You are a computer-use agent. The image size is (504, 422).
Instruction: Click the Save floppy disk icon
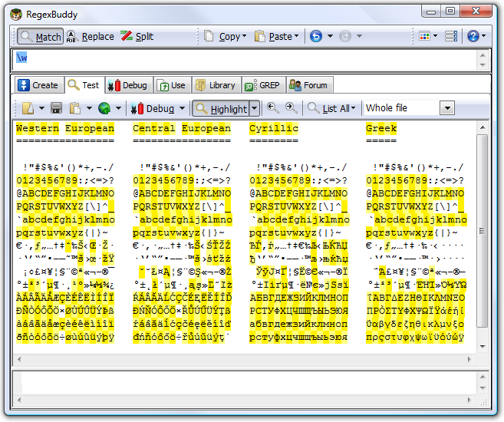coord(56,108)
